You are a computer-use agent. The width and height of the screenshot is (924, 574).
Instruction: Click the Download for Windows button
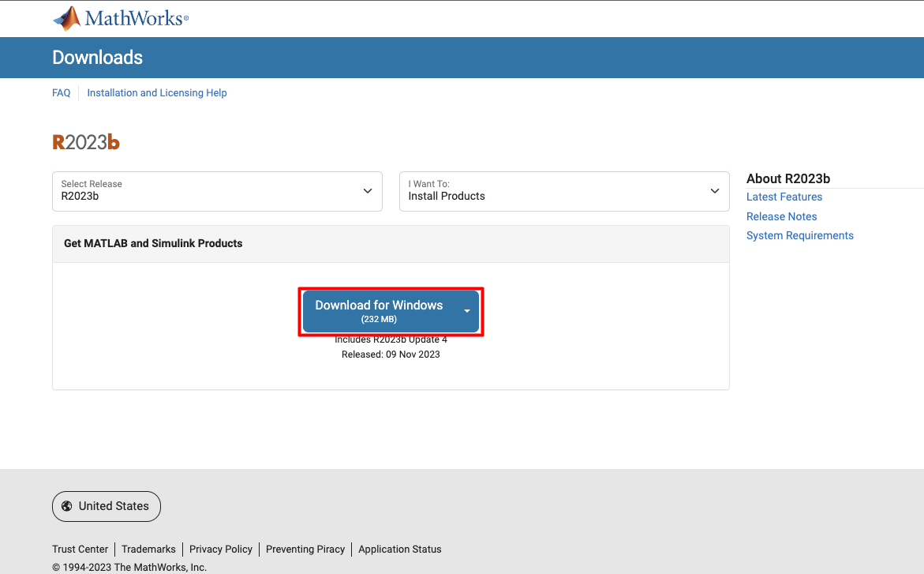click(379, 311)
